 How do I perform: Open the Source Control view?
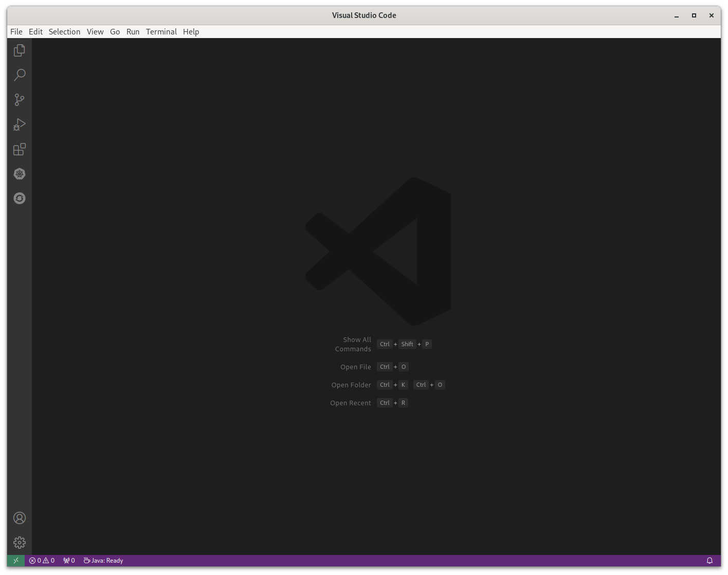click(x=20, y=100)
